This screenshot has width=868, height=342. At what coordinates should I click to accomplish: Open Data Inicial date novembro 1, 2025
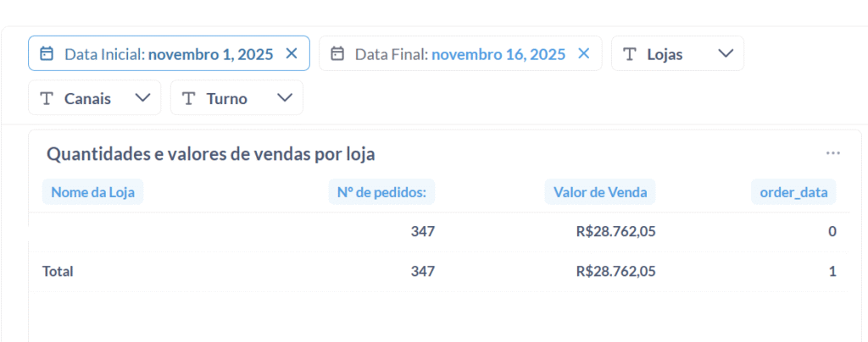[x=211, y=54]
